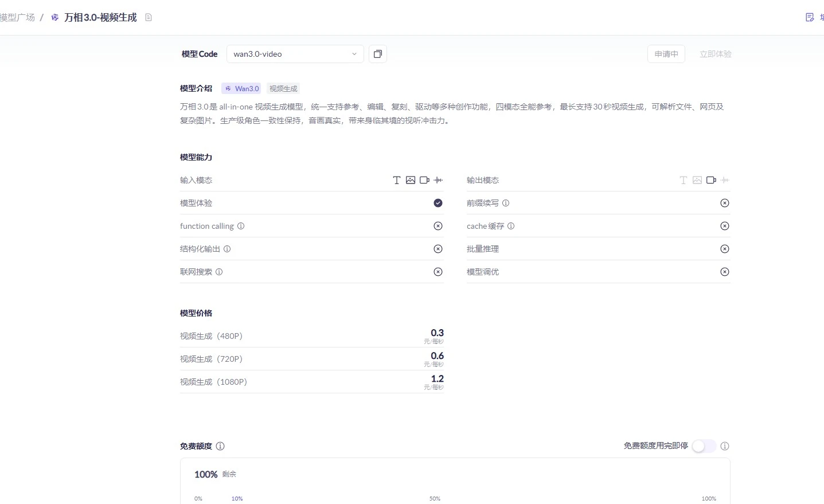The image size is (824, 504).
Task: Click the 视频生成 tag
Action: (x=283, y=88)
